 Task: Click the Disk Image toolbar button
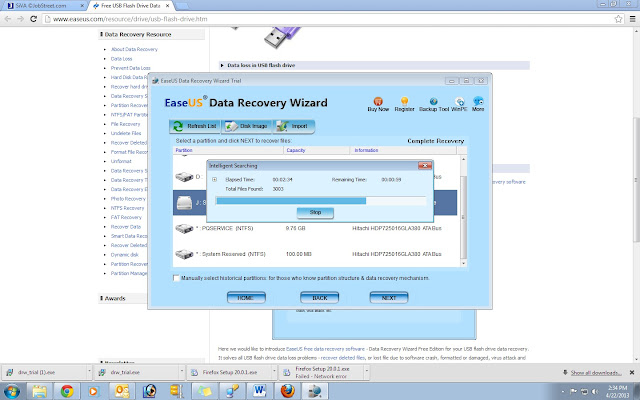(x=247, y=126)
